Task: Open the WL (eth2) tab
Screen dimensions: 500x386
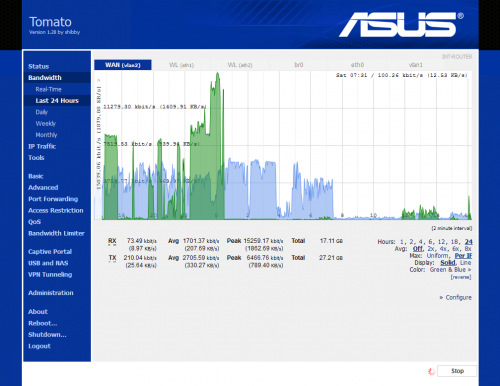Action: [x=240, y=65]
